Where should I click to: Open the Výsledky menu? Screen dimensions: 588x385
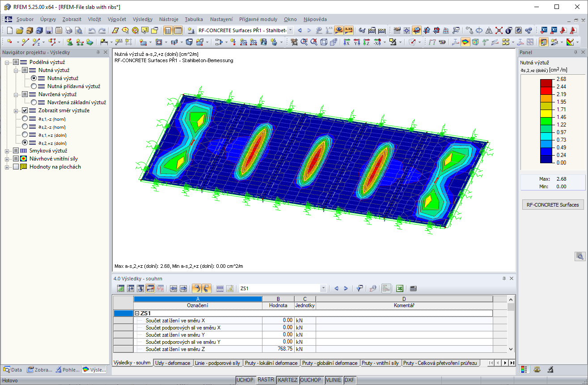coord(143,19)
